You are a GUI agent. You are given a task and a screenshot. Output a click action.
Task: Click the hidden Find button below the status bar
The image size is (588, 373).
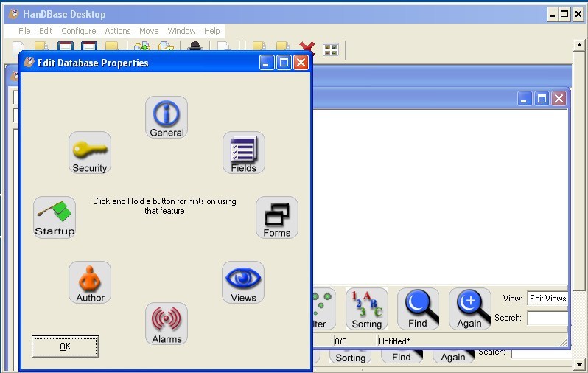click(x=402, y=357)
